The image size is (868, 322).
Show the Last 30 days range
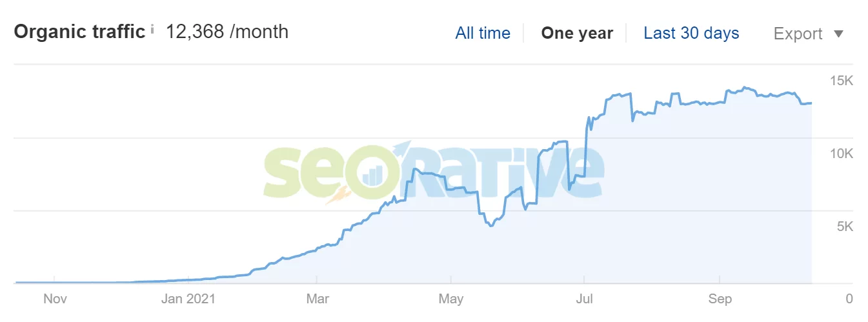(691, 34)
